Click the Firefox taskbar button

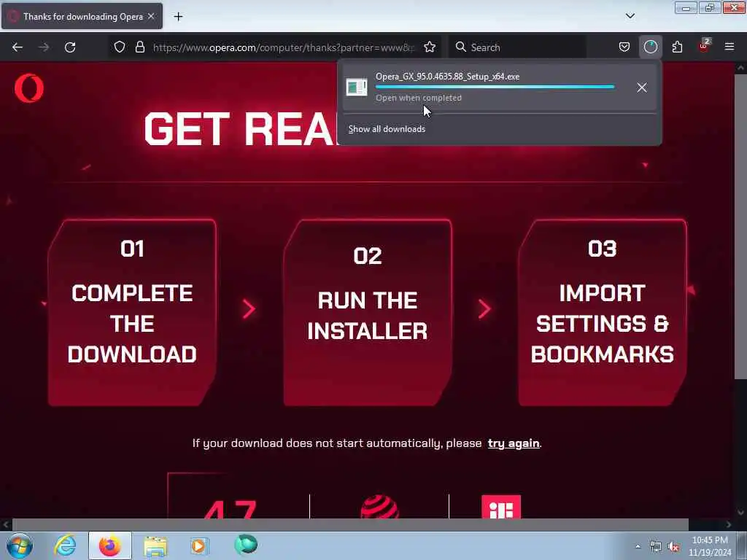click(x=109, y=545)
